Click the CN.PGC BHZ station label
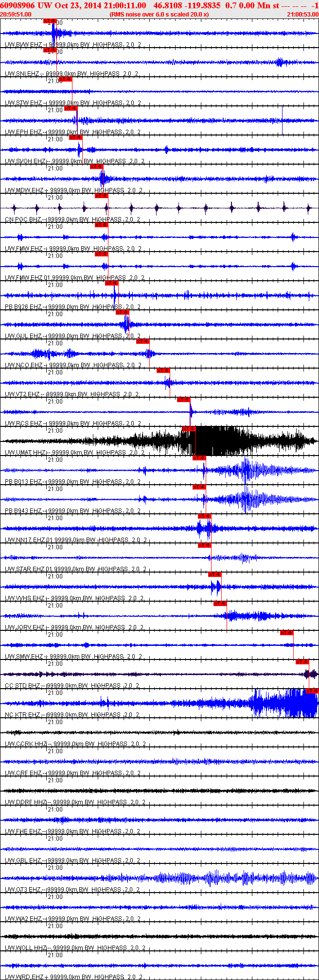The width and height of the screenshot is (319, 980). [72, 220]
